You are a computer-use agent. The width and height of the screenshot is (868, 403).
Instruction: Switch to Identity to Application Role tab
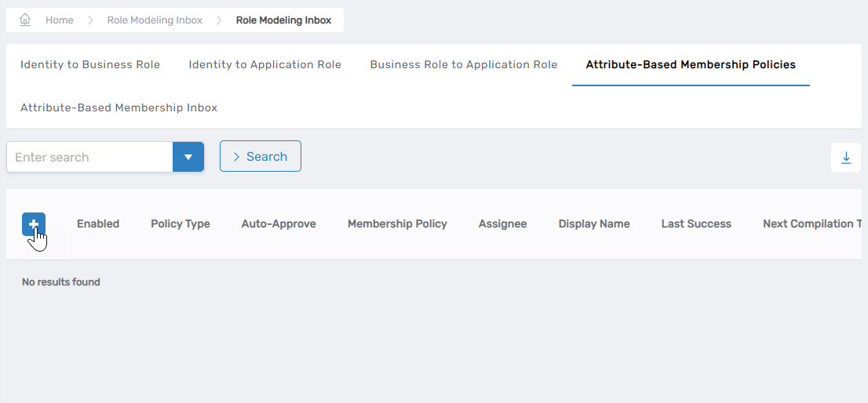[x=265, y=64]
